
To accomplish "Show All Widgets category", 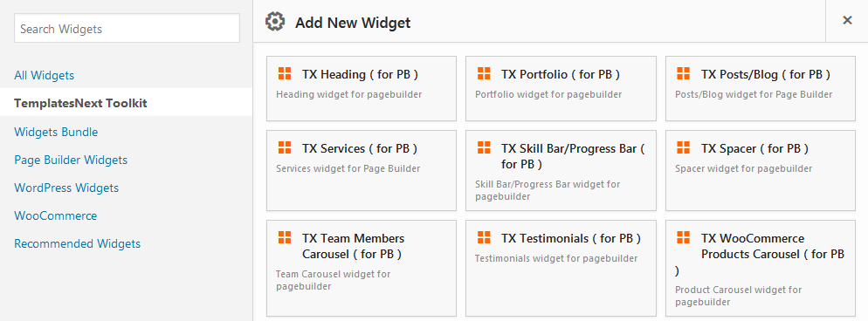I will pyautogui.click(x=45, y=75).
